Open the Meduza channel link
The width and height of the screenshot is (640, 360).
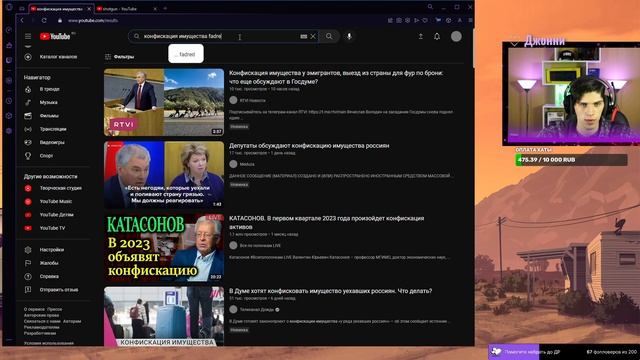[247, 164]
